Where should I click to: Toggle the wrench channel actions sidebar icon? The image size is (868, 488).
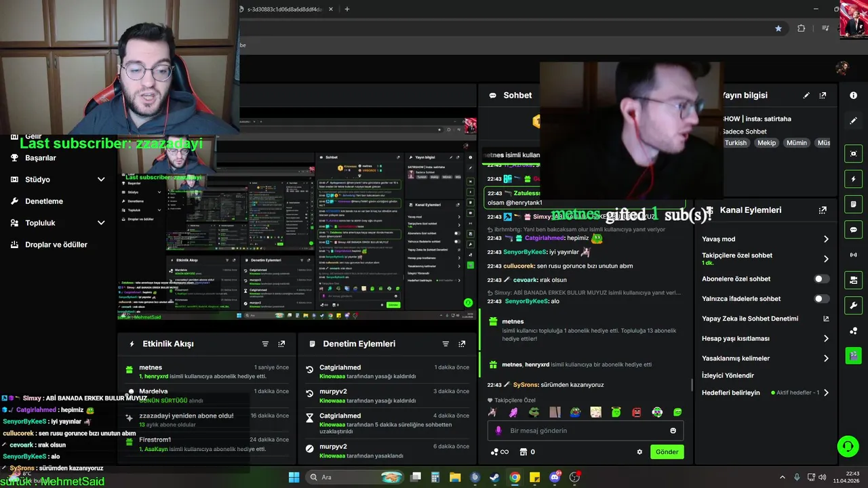point(853,305)
